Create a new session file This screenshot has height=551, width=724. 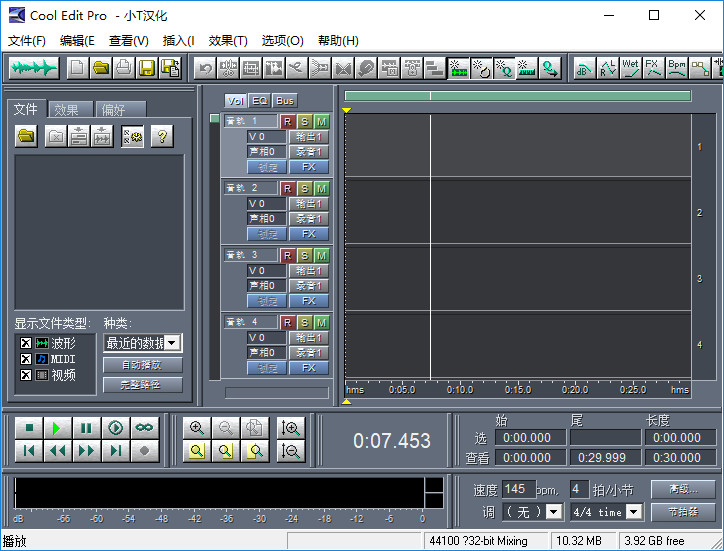(x=78, y=68)
